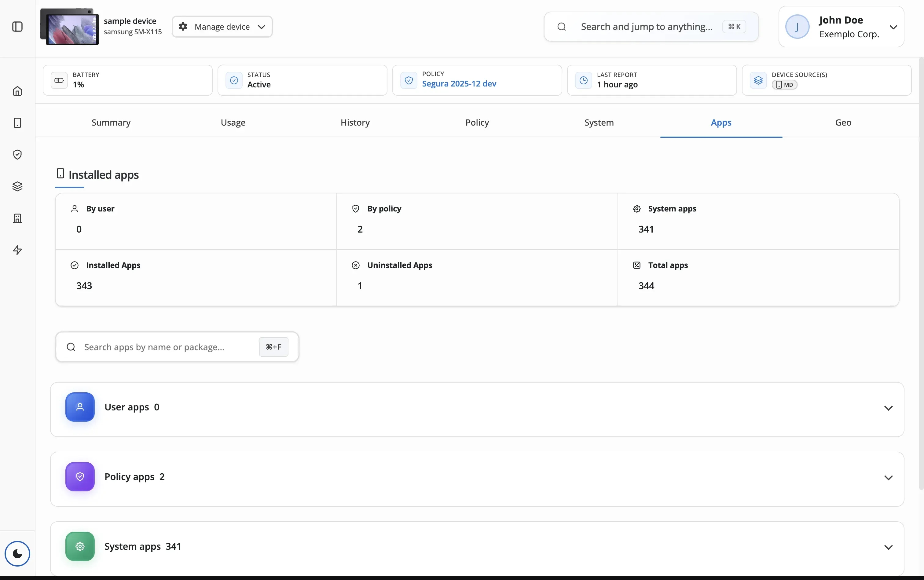Screen dimensions: 924x580
Task: Open the Segura 2025-12 dev policy link
Action: pos(459,84)
